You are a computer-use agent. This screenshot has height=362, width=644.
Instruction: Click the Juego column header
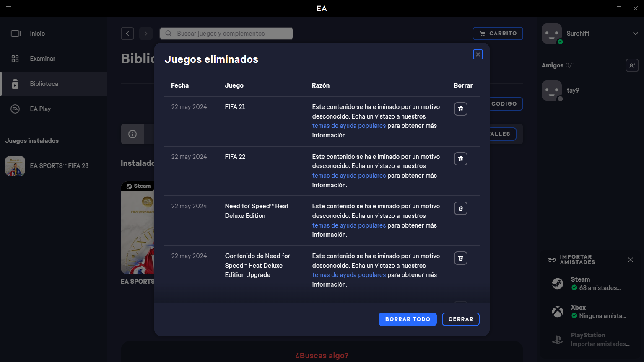click(234, 85)
